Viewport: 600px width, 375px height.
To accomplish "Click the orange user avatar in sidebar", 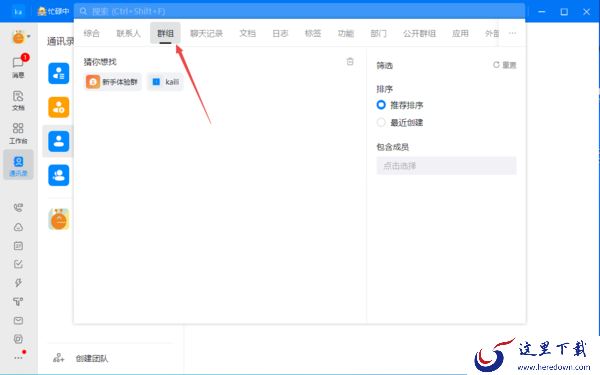I will click(x=18, y=38).
